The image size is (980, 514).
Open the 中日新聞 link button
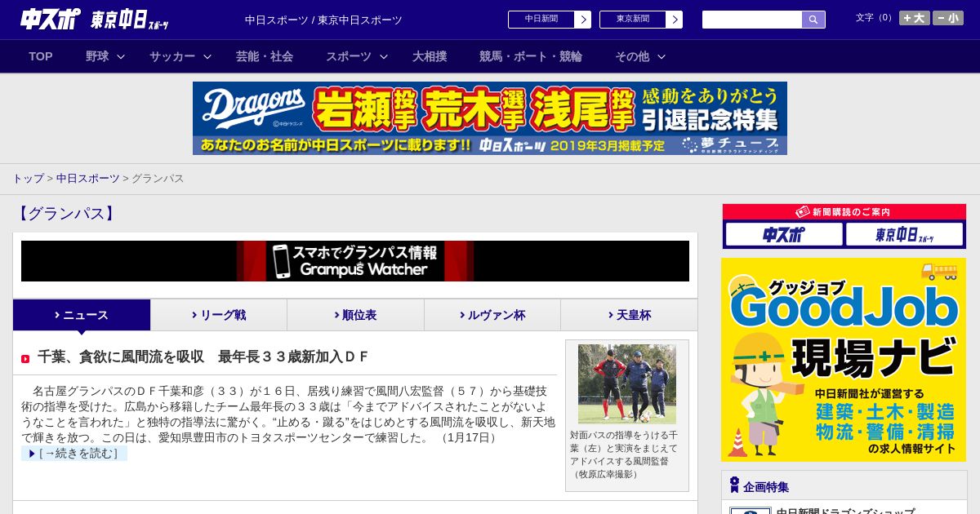click(x=550, y=20)
